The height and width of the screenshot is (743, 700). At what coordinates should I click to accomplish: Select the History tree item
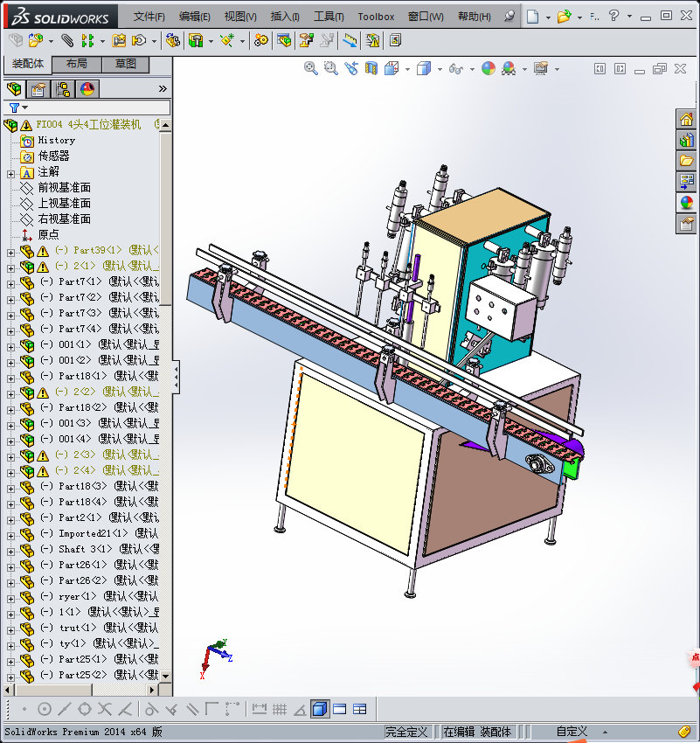click(x=56, y=140)
